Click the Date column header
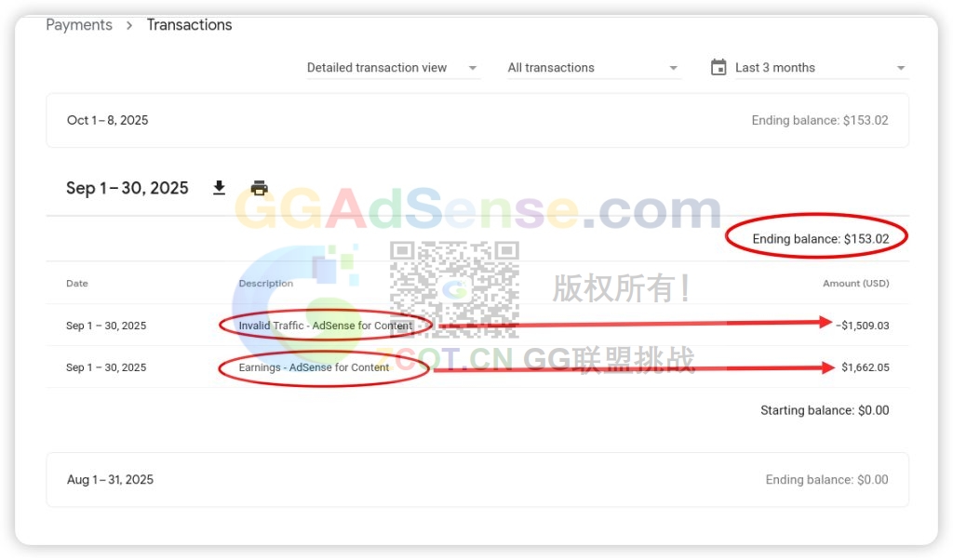The image size is (953, 560). pyautogui.click(x=77, y=283)
